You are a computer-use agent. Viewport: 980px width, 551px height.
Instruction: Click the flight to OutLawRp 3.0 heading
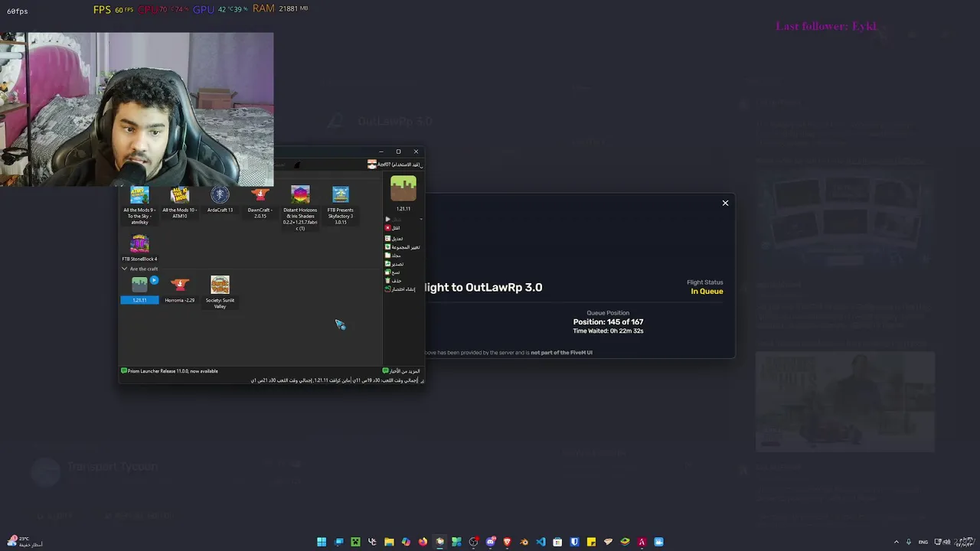tap(482, 288)
